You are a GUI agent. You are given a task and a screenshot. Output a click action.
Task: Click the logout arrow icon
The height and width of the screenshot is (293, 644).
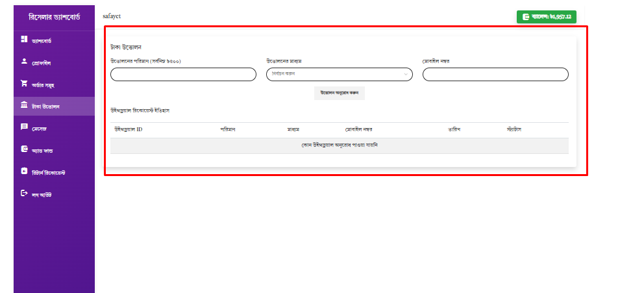point(24,194)
